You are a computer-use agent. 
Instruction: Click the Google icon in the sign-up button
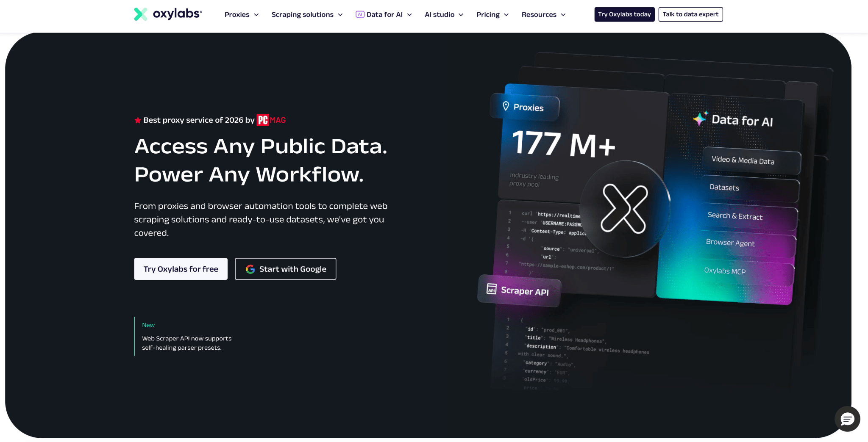click(250, 269)
